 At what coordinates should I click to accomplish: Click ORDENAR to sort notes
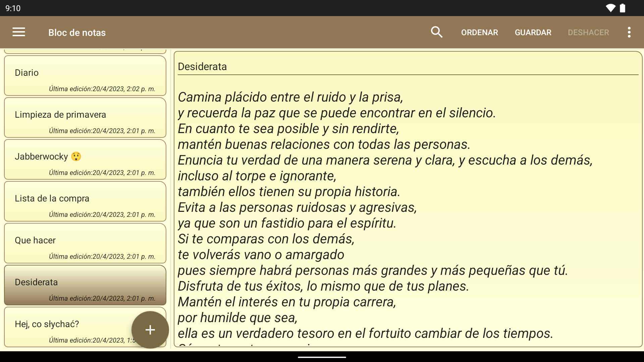pyautogui.click(x=479, y=33)
